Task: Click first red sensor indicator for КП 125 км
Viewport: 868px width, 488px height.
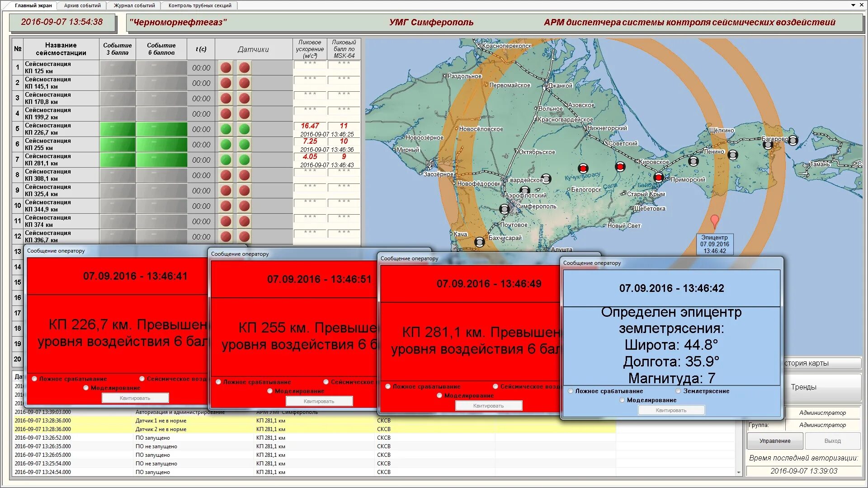Action: pos(226,68)
